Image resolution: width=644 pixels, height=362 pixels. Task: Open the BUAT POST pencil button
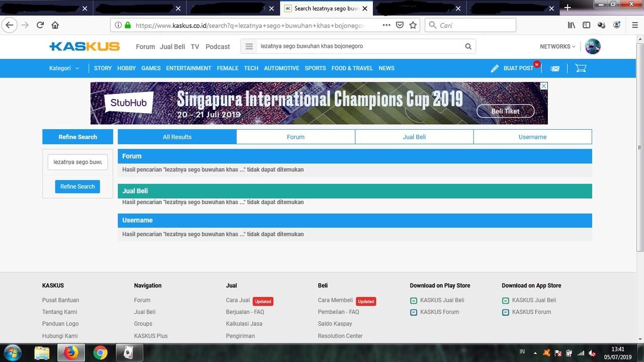(x=512, y=68)
